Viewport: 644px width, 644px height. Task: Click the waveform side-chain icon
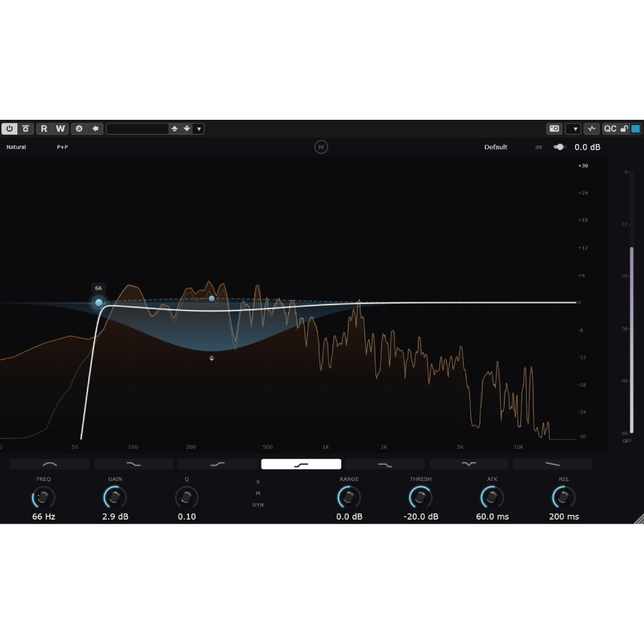(591, 129)
